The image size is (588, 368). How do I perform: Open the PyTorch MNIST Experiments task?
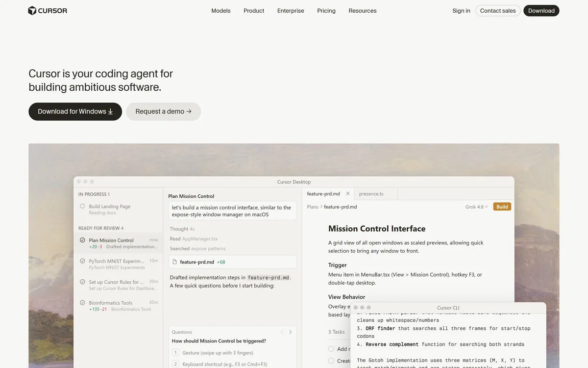click(x=118, y=264)
